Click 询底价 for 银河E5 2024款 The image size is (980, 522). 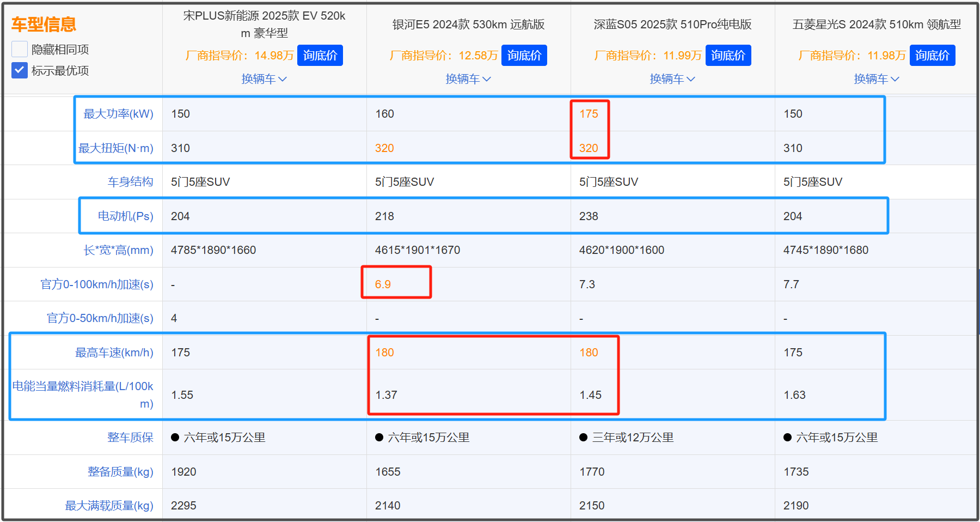pos(524,55)
